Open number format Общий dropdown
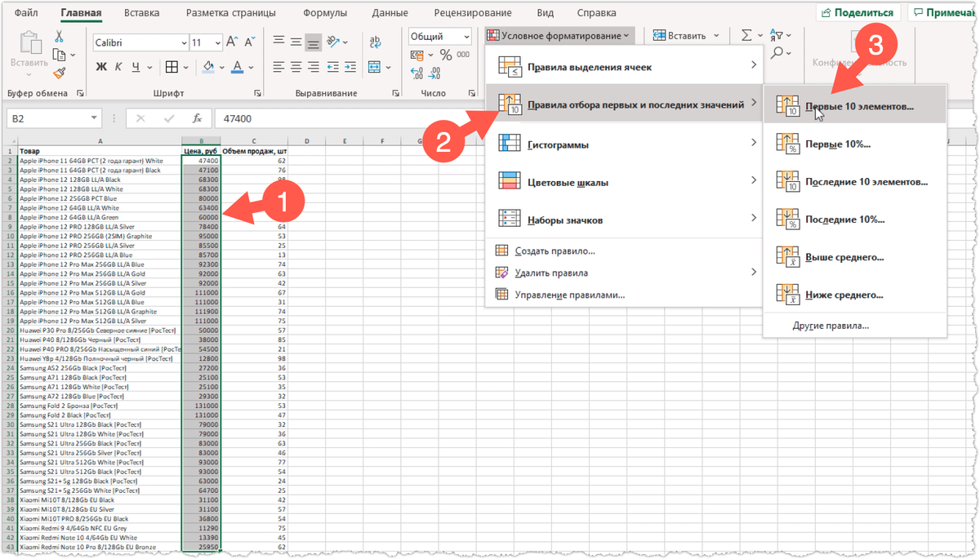Viewport: 980px width, 559px height. [x=467, y=37]
